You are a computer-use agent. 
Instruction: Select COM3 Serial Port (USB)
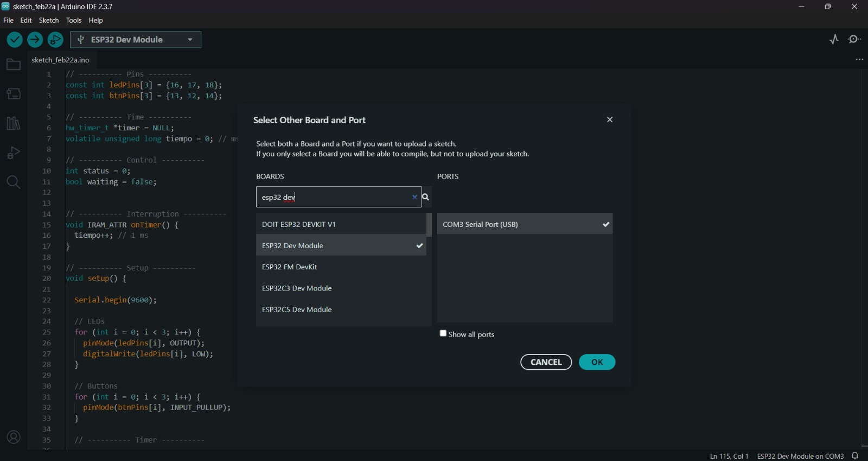click(525, 224)
